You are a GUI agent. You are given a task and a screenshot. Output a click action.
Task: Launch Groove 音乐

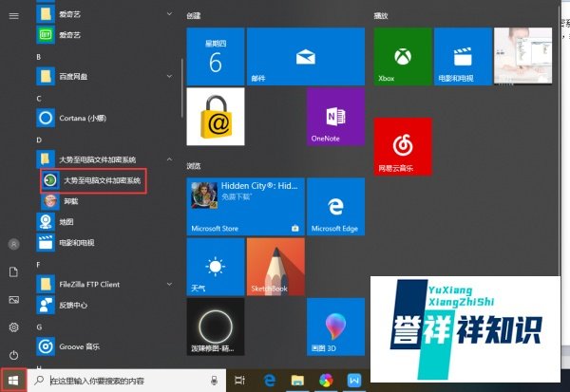(104, 346)
